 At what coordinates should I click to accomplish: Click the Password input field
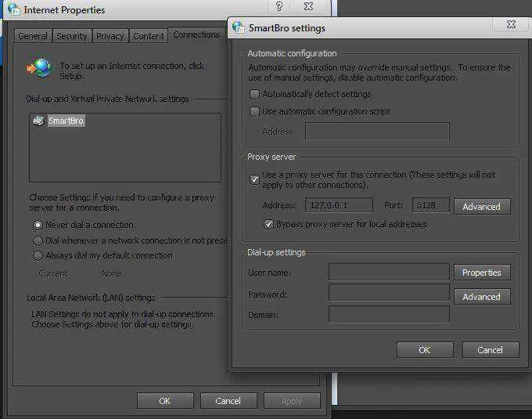[389, 294]
